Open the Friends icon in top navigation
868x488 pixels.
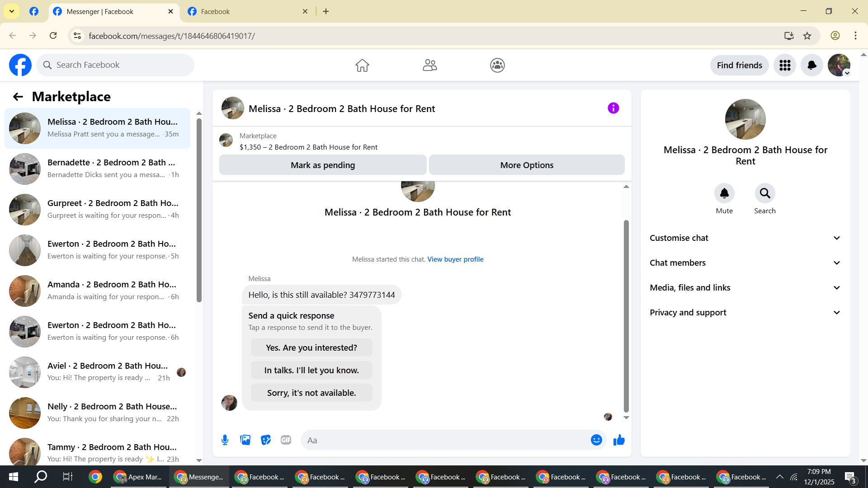coord(430,66)
